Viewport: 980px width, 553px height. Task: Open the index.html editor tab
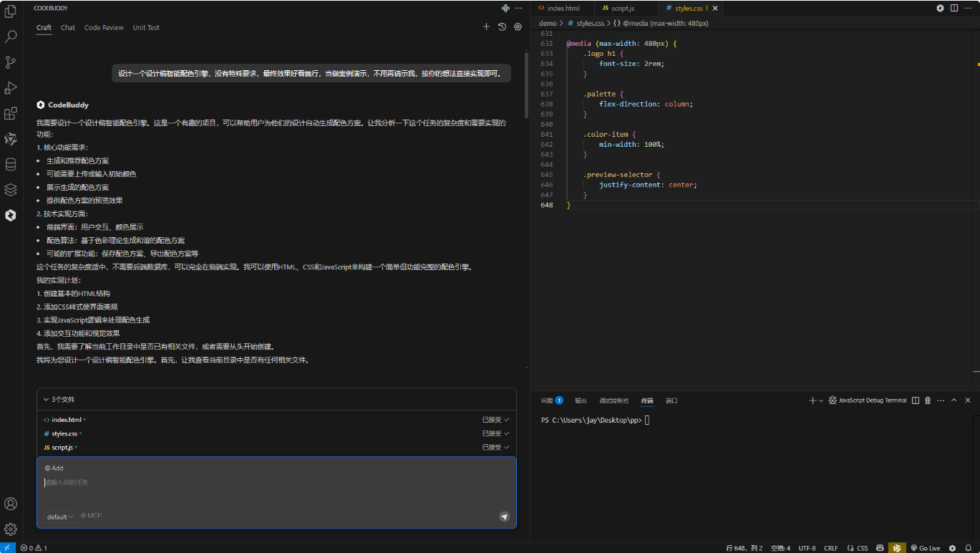pyautogui.click(x=563, y=9)
